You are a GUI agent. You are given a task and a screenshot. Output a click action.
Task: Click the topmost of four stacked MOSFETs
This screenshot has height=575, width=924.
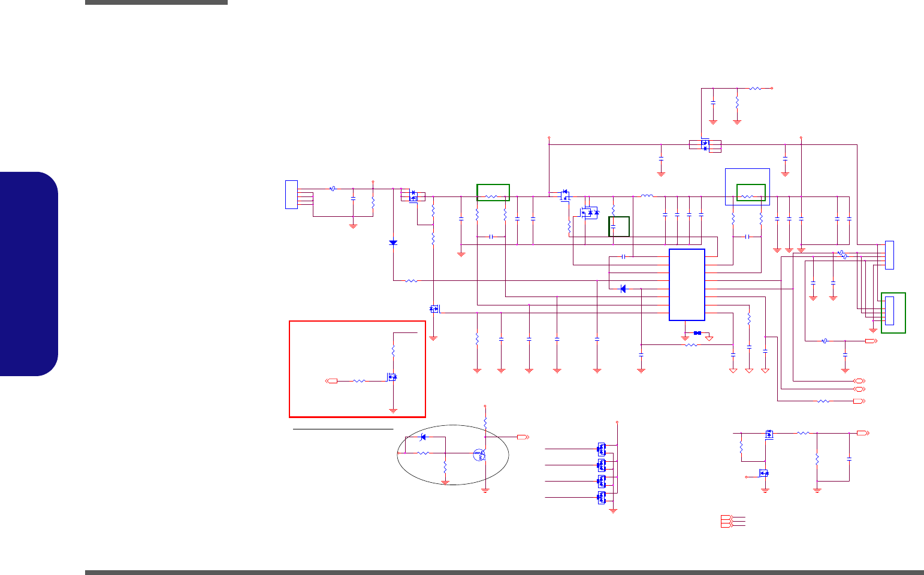click(602, 449)
